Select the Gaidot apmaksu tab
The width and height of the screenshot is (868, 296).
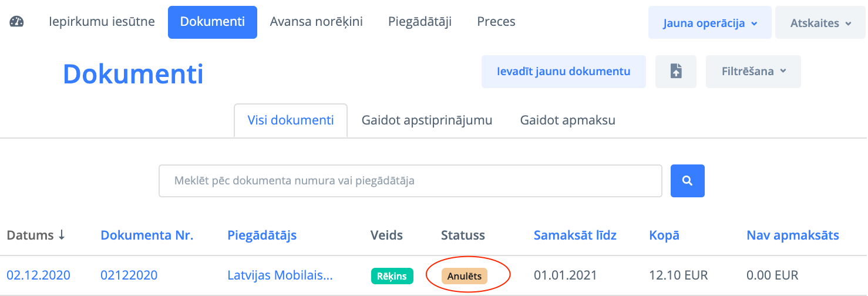[x=567, y=120]
